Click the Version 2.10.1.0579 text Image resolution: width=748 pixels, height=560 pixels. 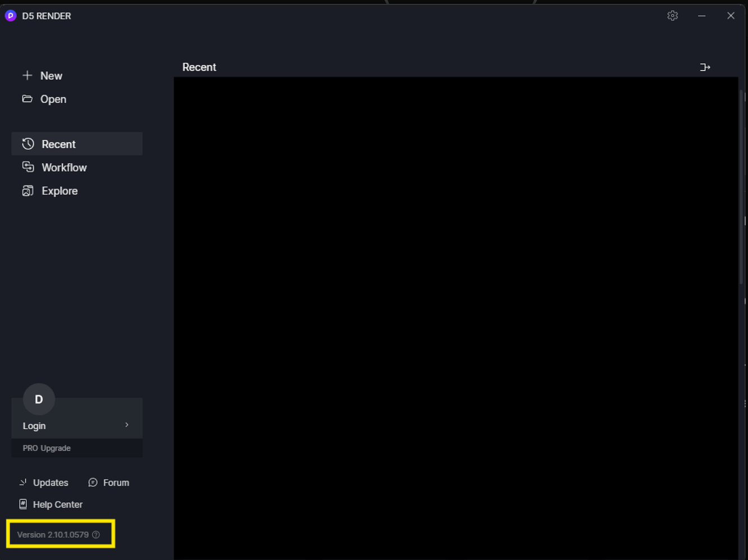tap(53, 534)
